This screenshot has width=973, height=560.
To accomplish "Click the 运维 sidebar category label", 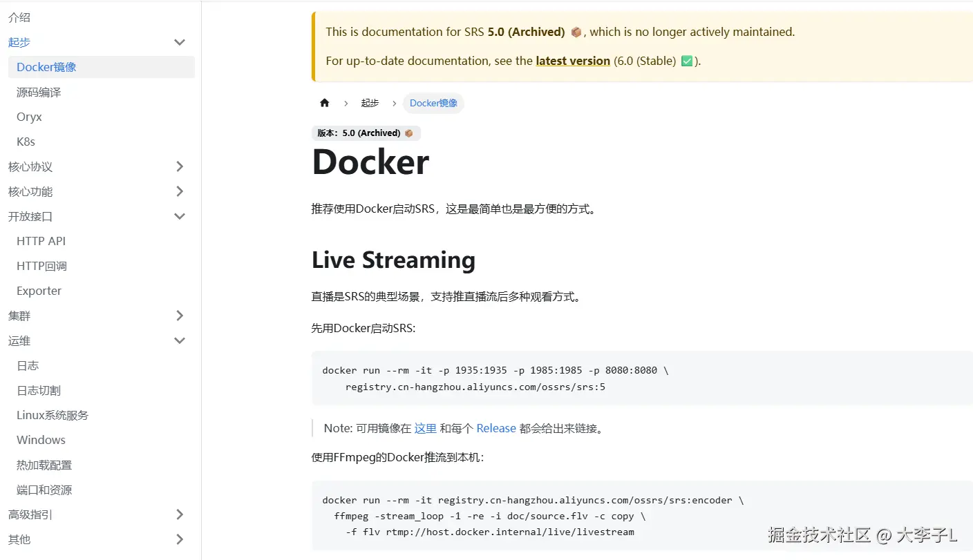I will click(x=19, y=340).
